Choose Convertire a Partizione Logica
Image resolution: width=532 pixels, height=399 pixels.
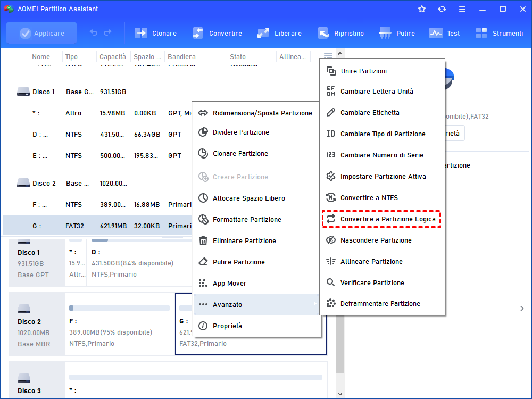point(381,219)
